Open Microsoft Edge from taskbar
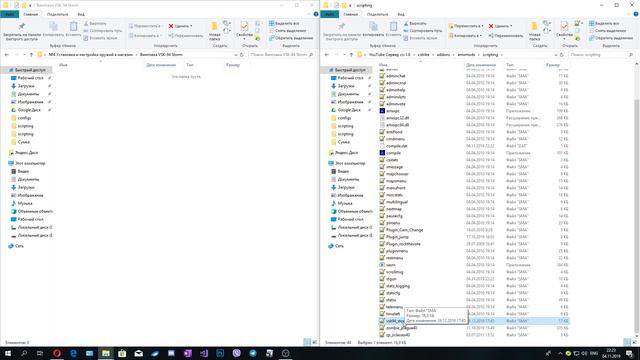Screen dimensions: 640x360 (73, 353)
